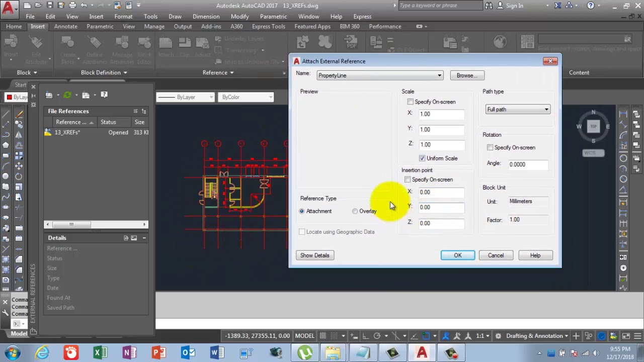Open File Explorer from the taskbar

pos(334,353)
